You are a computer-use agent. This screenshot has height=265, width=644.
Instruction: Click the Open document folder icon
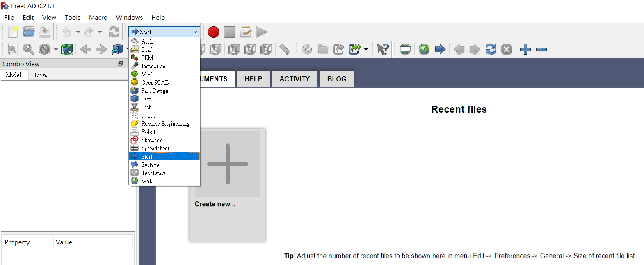pyautogui.click(x=29, y=32)
